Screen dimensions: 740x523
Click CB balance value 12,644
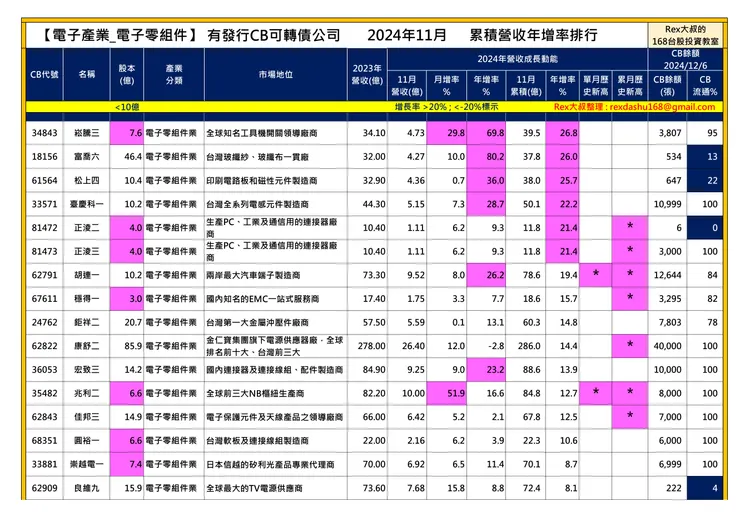point(667,275)
